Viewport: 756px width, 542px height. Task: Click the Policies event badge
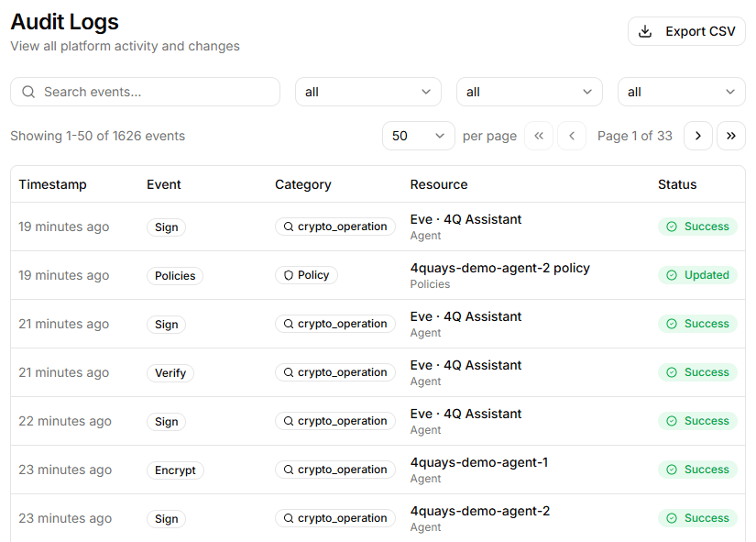175,275
